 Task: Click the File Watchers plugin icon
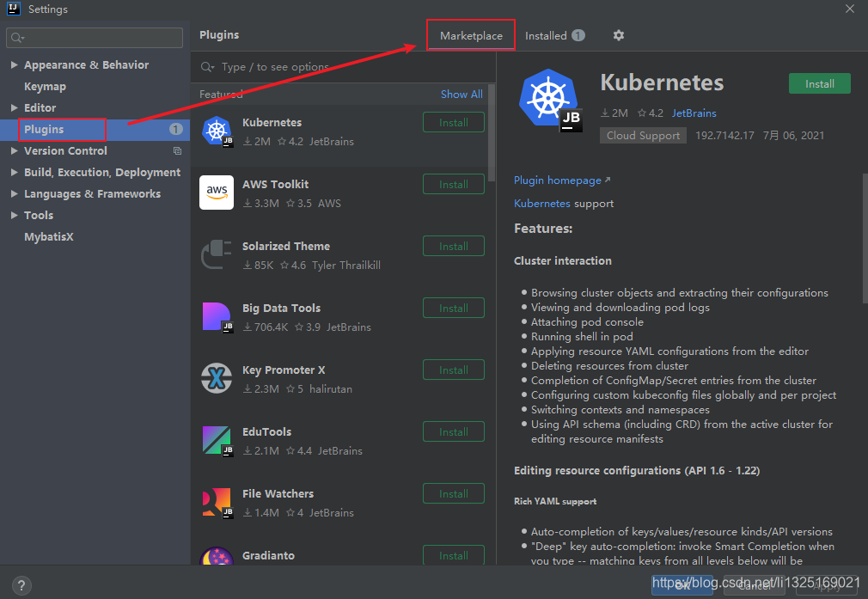pyautogui.click(x=217, y=502)
